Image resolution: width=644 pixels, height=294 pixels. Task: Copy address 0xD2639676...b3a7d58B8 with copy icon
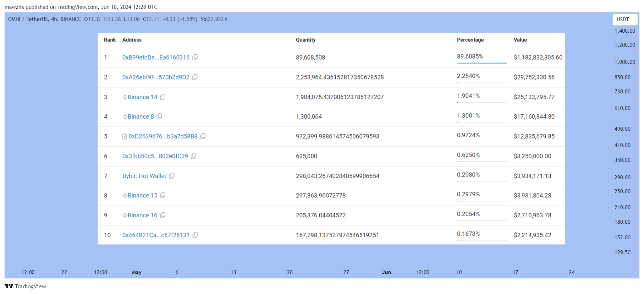click(x=203, y=136)
